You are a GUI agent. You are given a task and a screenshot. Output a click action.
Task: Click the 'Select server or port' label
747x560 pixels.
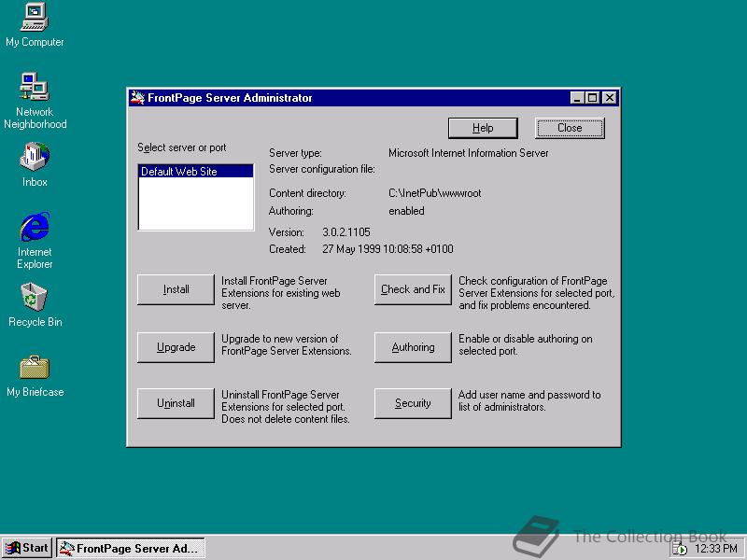coord(181,147)
